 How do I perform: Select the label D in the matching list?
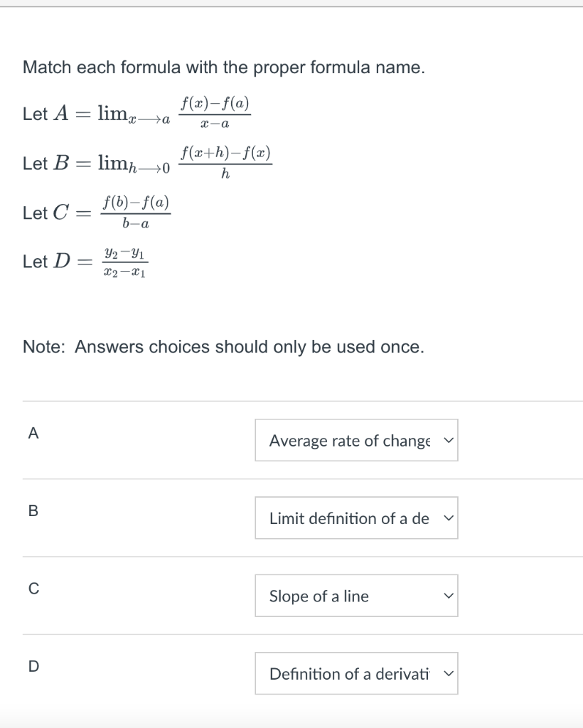33,665
